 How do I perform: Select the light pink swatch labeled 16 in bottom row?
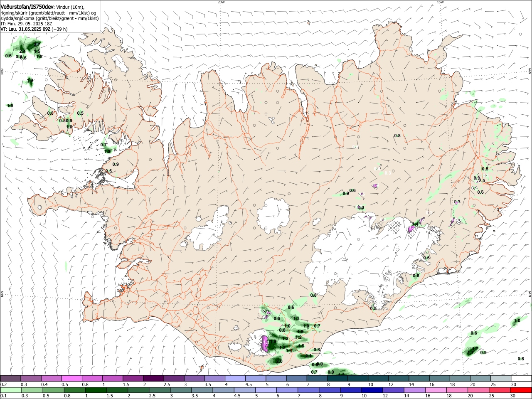pos(436,390)
